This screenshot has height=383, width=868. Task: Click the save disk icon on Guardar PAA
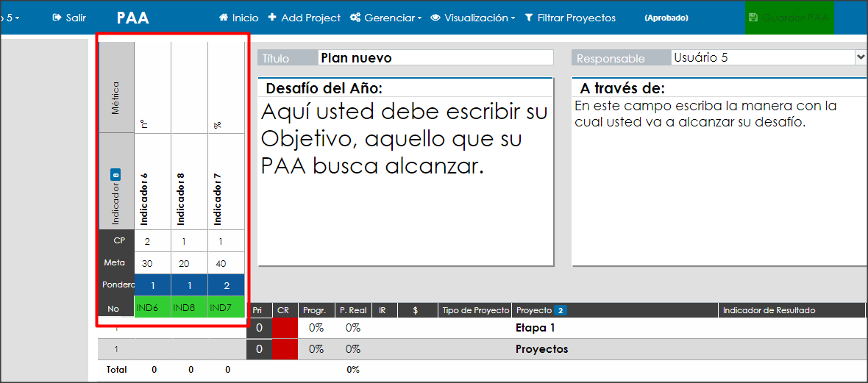point(753,18)
